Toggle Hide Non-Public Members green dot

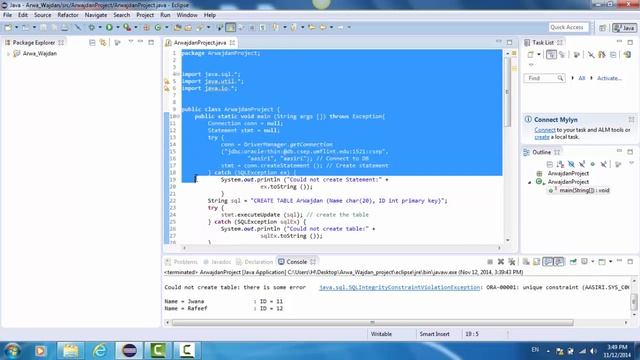593,164
